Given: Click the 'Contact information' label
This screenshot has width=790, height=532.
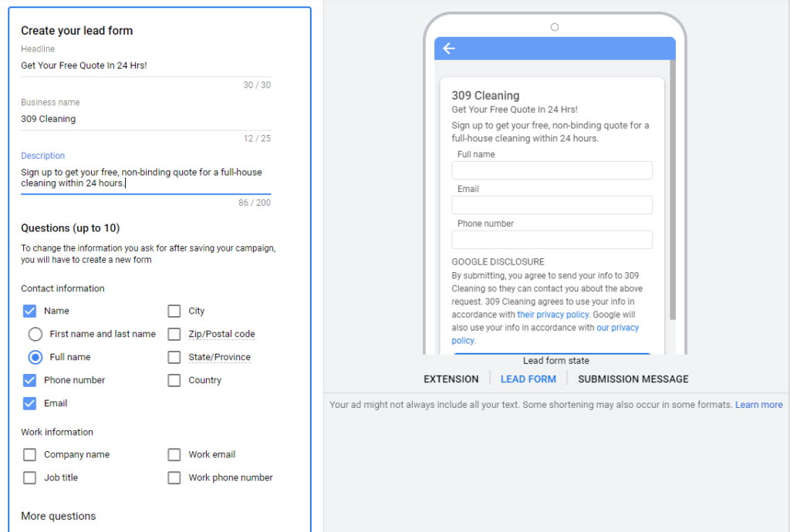Looking at the screenshot, I should click(x=62, y=288).
